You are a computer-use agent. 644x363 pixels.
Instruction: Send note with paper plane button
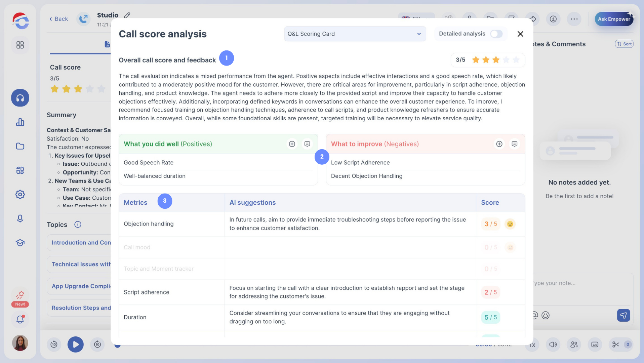(623, 315)
